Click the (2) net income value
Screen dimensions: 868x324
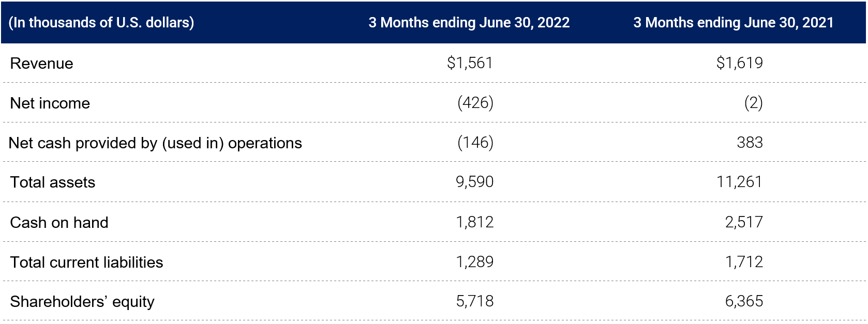[753, 103]
